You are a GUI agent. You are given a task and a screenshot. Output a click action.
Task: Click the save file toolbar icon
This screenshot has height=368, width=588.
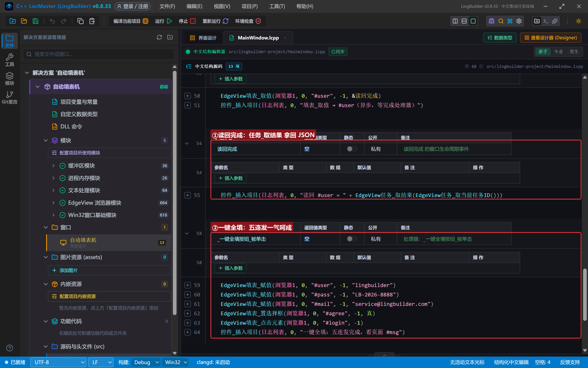pos(36,21)
